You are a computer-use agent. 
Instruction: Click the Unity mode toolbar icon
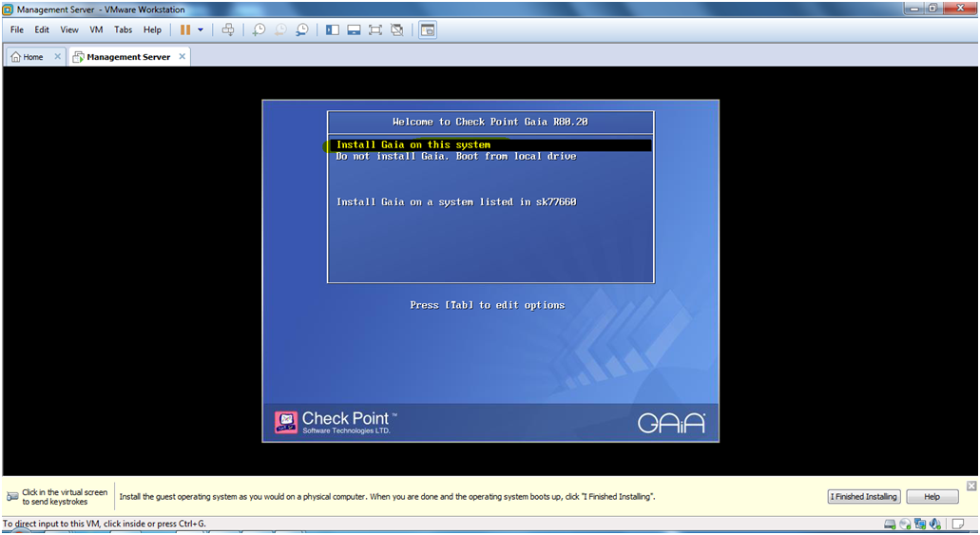pos(397,30)
